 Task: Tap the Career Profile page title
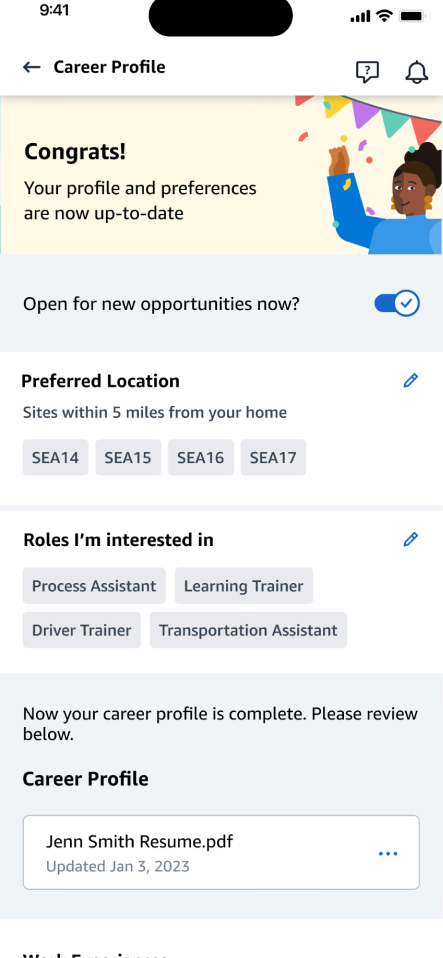109,67
